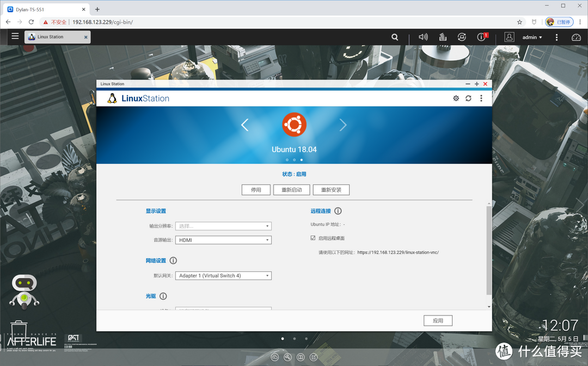Screen dimensions: 588x366
Task: Open the utility hammer icon in the bottom dock
Action: (x=287, y=357)
